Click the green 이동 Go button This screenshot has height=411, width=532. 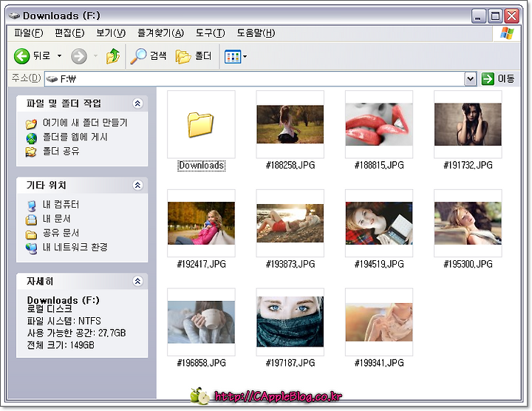[498, 79]
